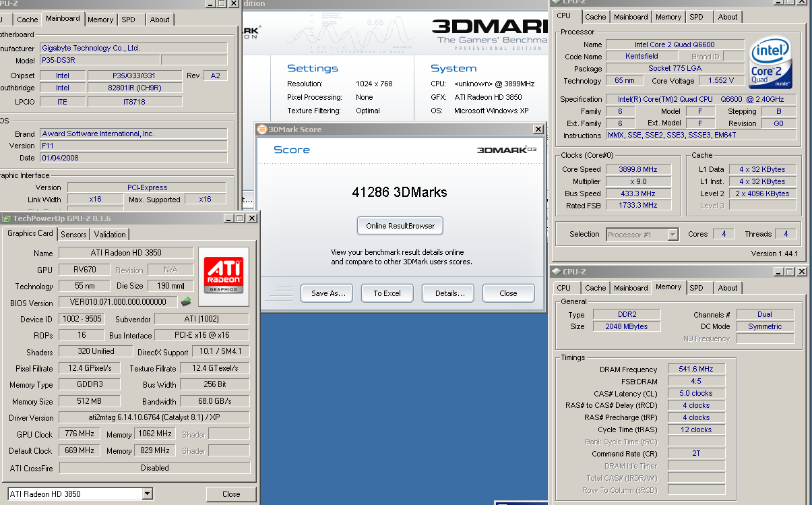Click the memory Size 2048 MBytes value
This screenshot has width=812, height=505.
pyautogui.click(x=627, y=327)
